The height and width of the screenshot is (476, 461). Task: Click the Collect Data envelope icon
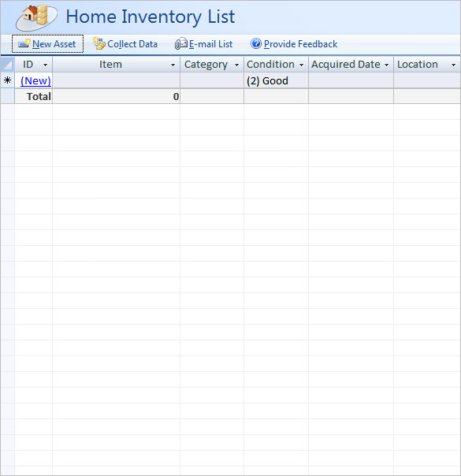[99, 43]
